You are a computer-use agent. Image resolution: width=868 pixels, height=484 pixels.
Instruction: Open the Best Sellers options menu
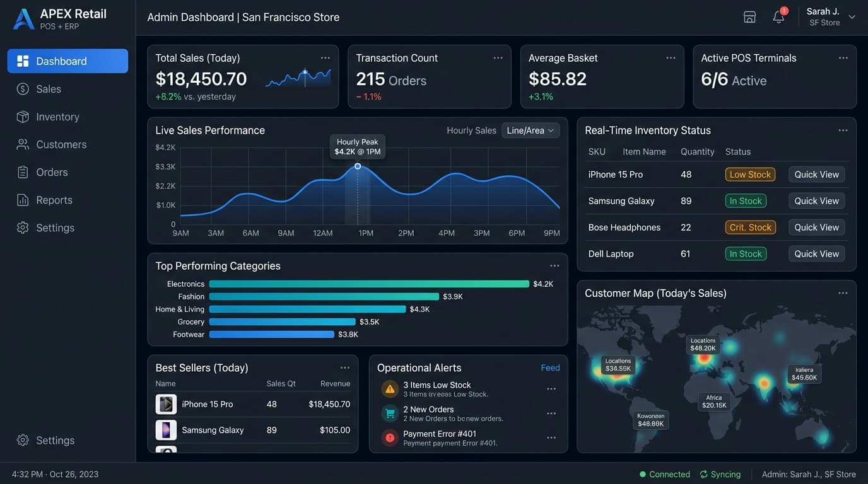[345, 368]
